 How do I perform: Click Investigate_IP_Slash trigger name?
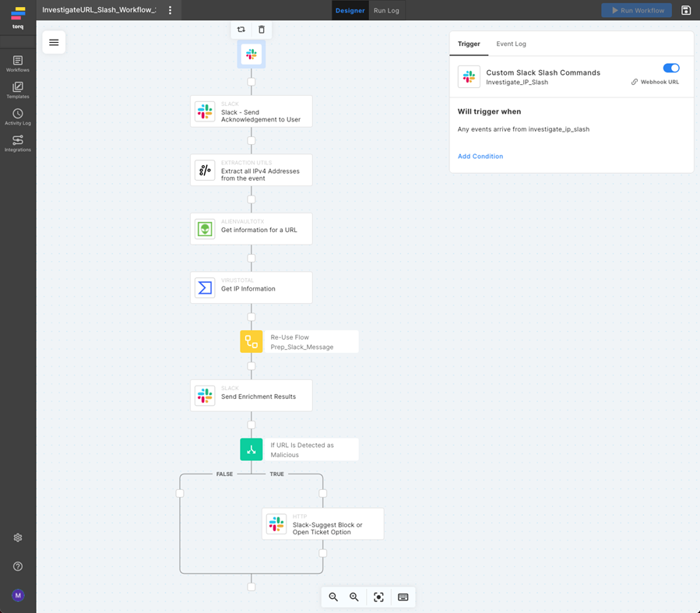pyautogui.click(x=517, y=82)
